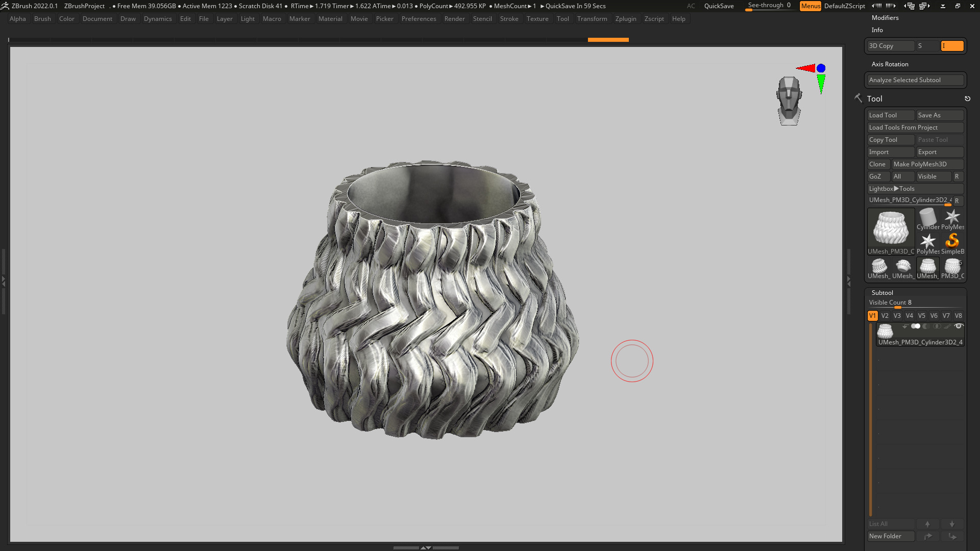
Task: Toggle the AC auto-collapse option
Action: (691, 6)
